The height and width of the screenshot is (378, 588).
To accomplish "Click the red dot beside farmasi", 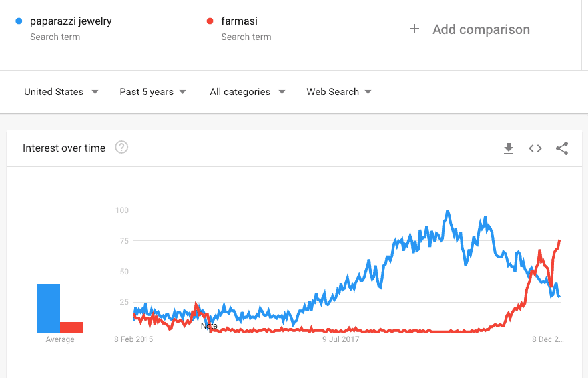I will click(210, 21).
